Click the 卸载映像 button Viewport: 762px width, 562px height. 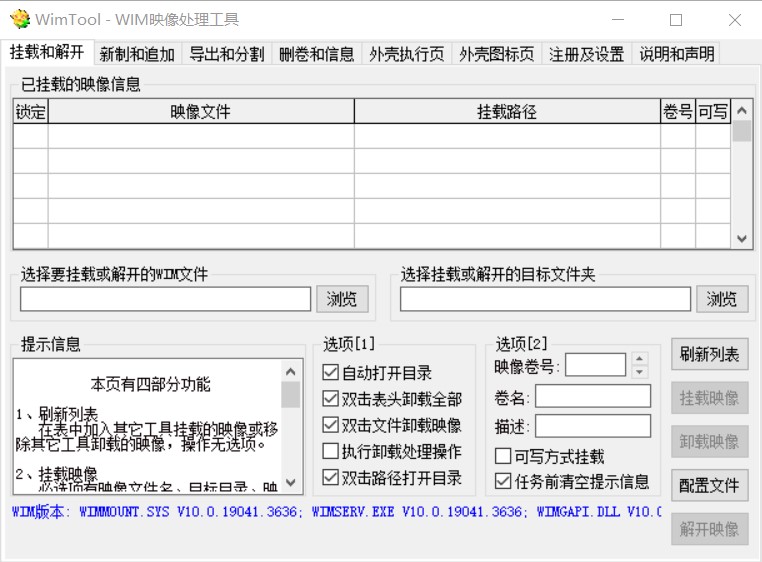tap(710, 441)
